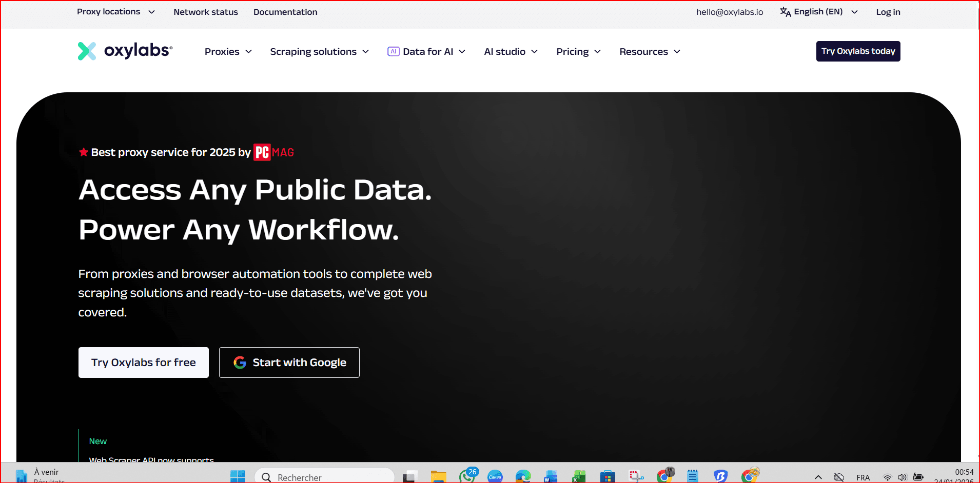Screen dimensions: 980x483
Task: Open Microsoft Word from the taskbar
Action: 551,477
